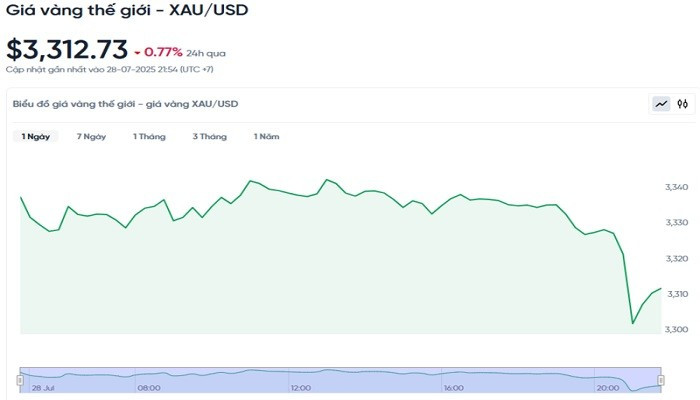Click the lowest dip point on the chart line
Screen dimensions: 700x400
(633, 323)
